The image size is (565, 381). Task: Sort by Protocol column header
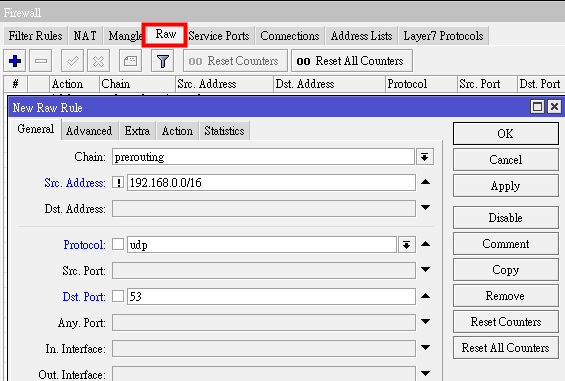[421, 84]
